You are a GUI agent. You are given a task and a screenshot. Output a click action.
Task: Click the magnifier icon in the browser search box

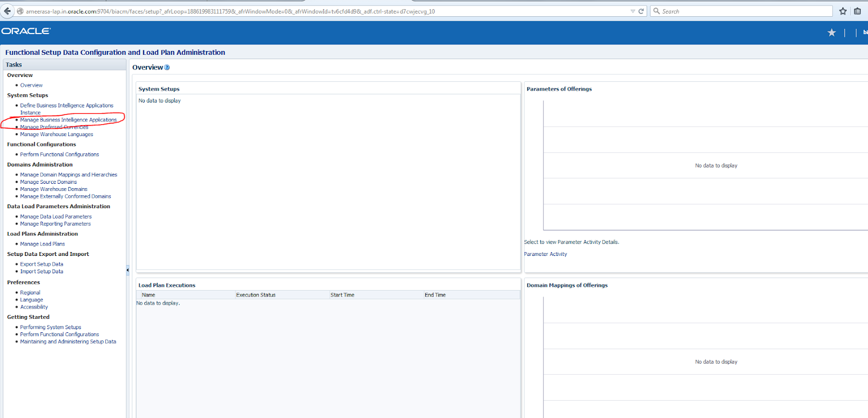(x=656, y=11)
